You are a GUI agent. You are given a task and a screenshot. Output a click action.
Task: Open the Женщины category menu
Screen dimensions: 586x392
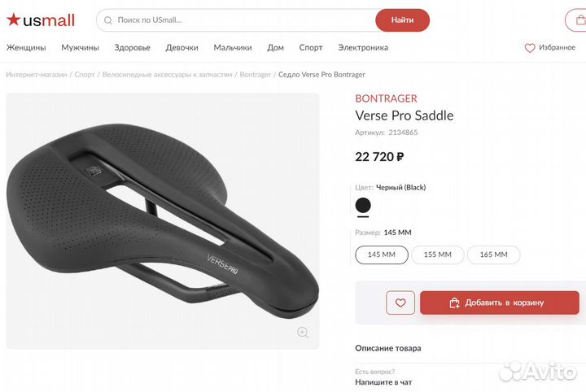26,48
